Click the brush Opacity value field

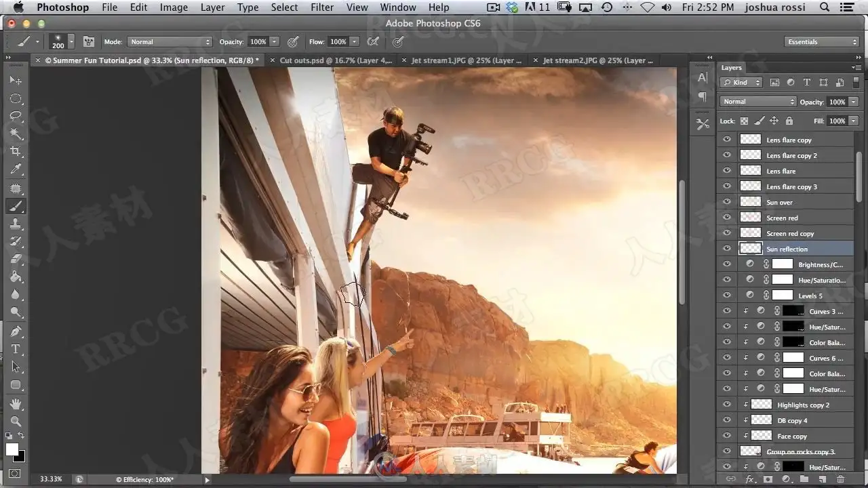[x=258, y=42]
